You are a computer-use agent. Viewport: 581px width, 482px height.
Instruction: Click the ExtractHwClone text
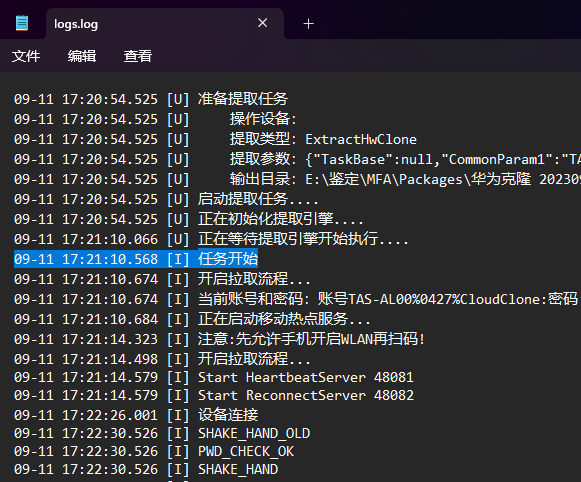tap(361, 140)
